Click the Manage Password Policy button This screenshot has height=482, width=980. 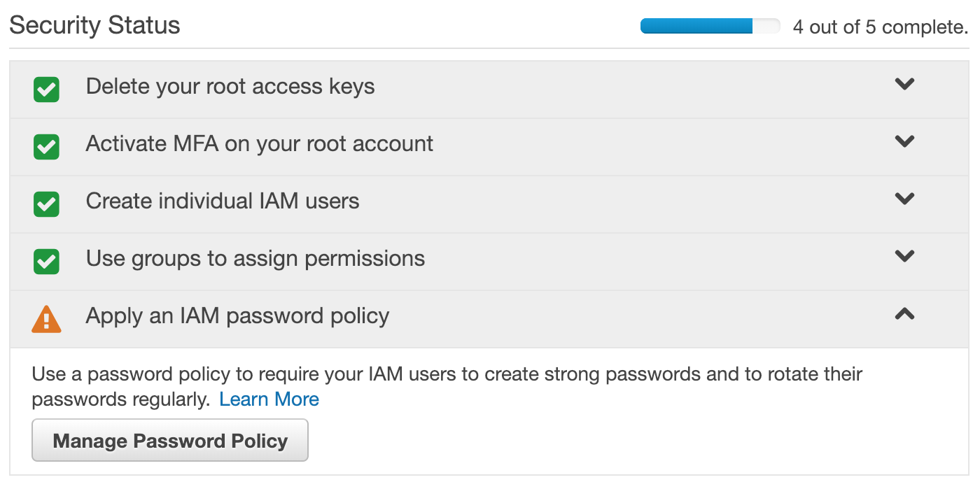point(170,441)
